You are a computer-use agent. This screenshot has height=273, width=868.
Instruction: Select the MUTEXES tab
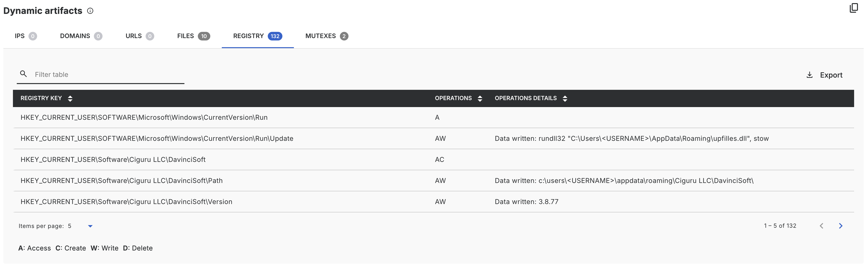pyautogui.click(x=326, y=36)
